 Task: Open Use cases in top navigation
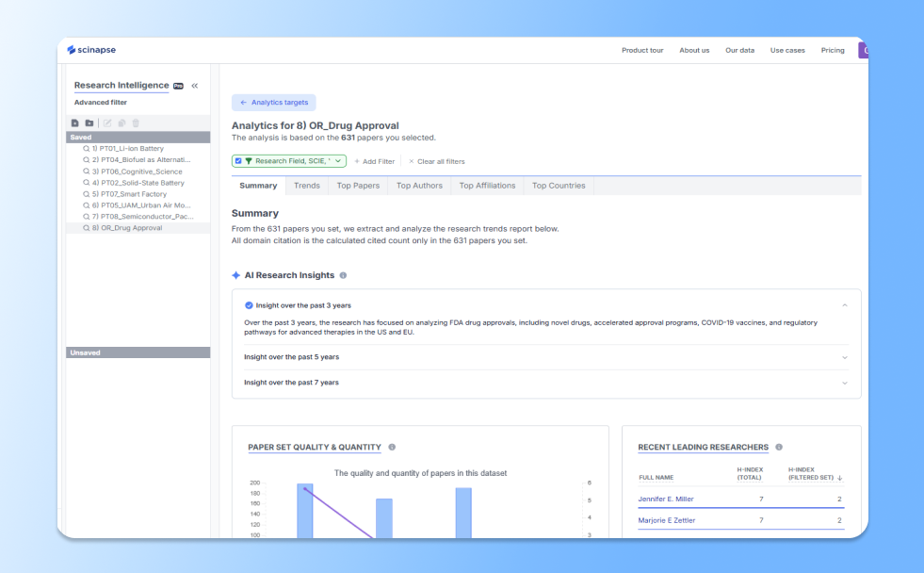tap(787, 51)
